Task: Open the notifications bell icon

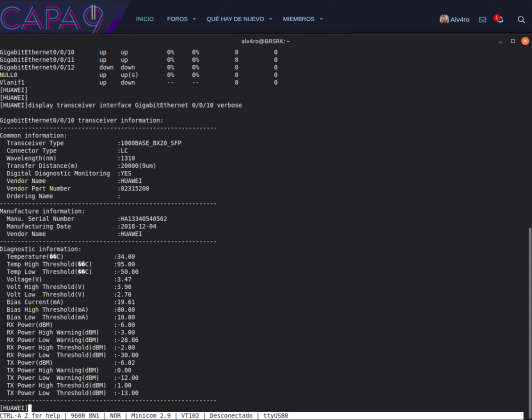Action: (x=498, y=19)
